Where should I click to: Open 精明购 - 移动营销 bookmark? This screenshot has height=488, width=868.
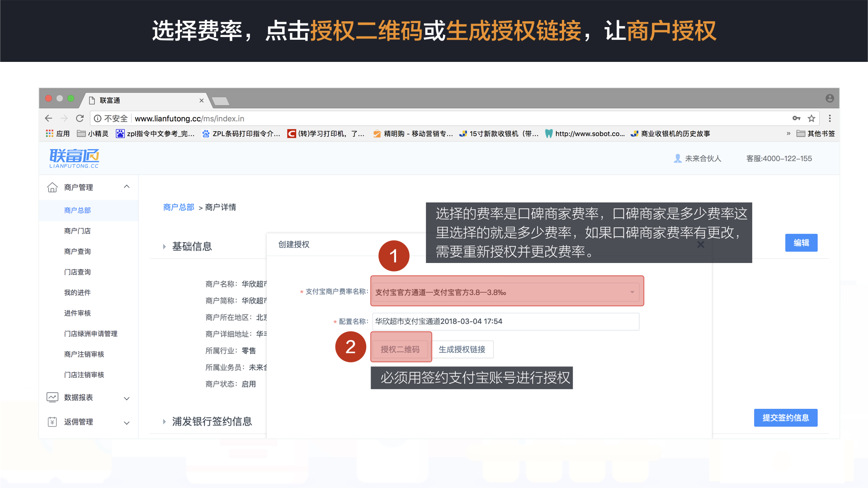click(x=413, y=134)
